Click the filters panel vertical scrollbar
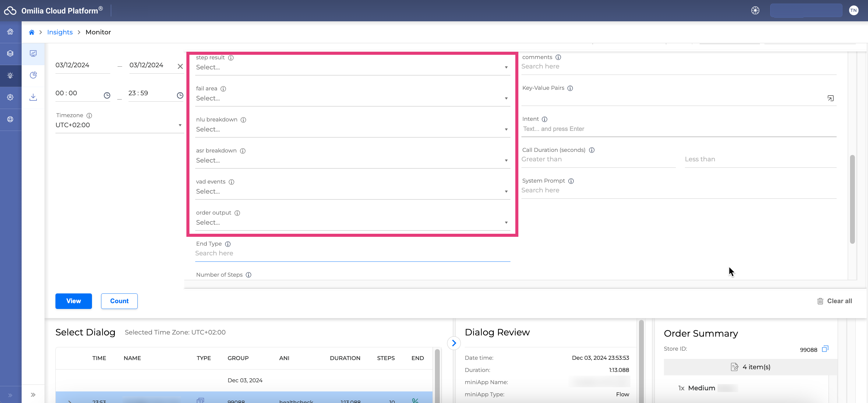Image resolution: width=868 pixels, height=403 pixels. coord(852,199)
